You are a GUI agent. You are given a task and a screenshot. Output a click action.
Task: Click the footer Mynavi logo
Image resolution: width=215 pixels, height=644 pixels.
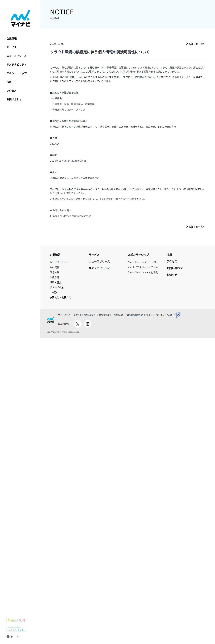[x=50, y=320]
